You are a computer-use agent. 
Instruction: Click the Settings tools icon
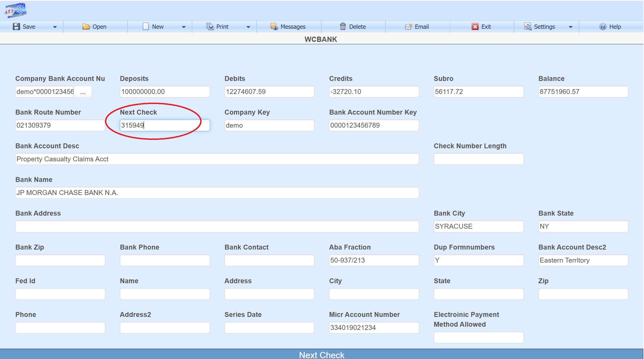point(528,27)
